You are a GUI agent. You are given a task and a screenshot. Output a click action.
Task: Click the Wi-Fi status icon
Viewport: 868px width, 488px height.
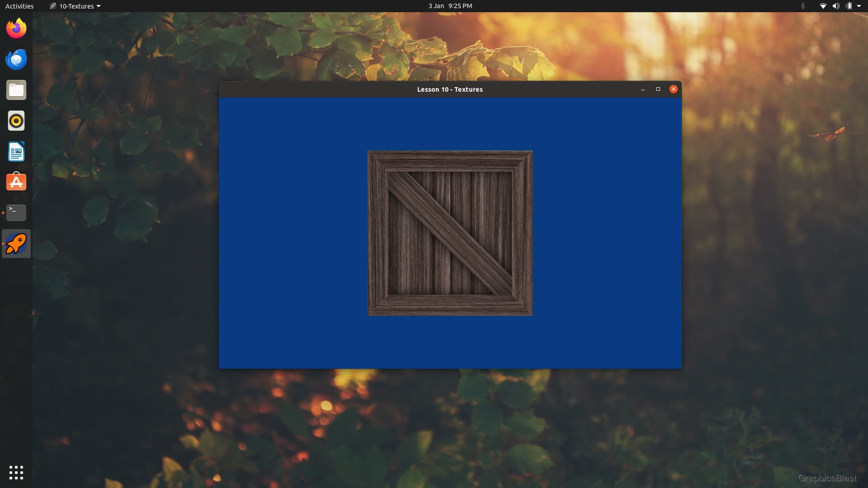pyautogui.click(x=823, y=6)
